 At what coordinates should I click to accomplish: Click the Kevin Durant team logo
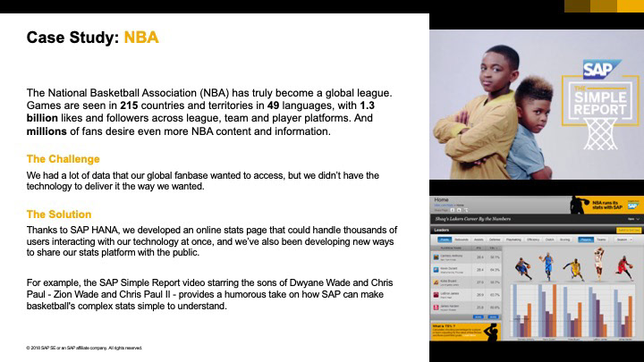pos(436,270)
